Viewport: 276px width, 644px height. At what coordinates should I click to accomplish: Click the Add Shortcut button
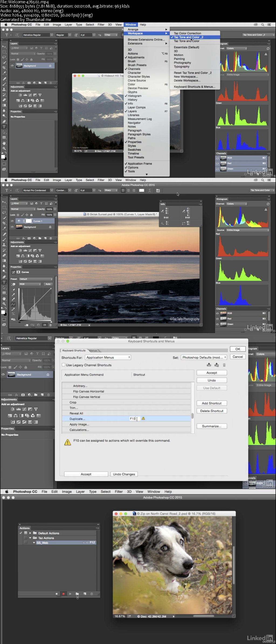click(x=212, y=403)
